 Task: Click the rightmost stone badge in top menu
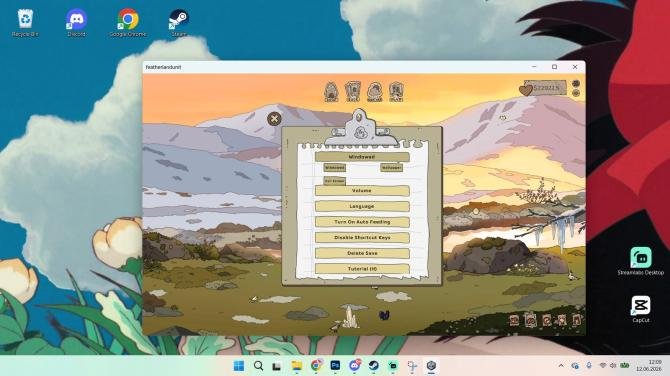396,91
